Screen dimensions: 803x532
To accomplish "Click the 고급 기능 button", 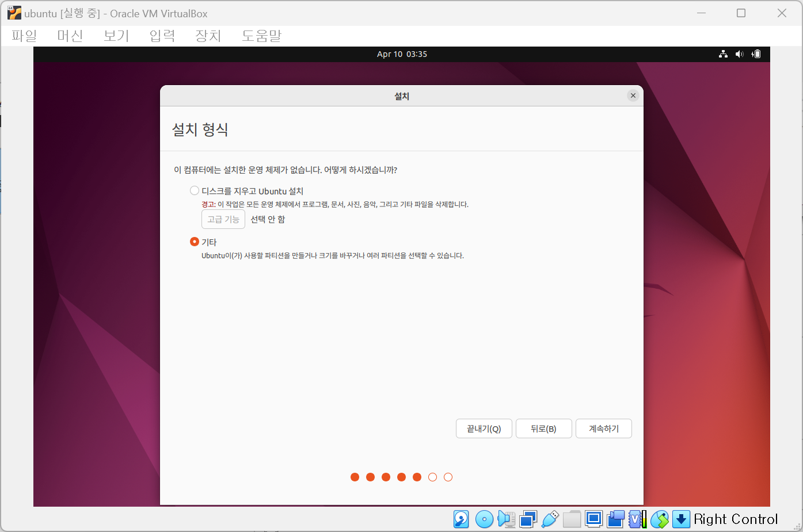I will [x=223, y=219].
